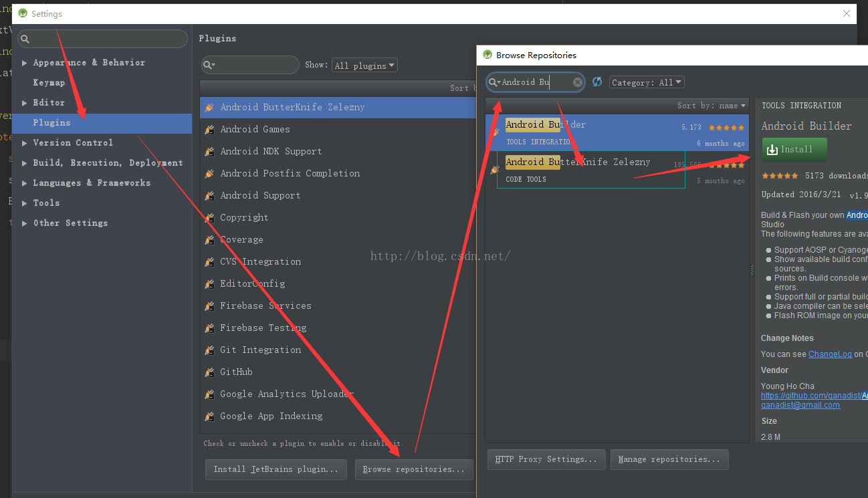
Task: Open HTTP Proxy Settings
Action: point(546,459)
